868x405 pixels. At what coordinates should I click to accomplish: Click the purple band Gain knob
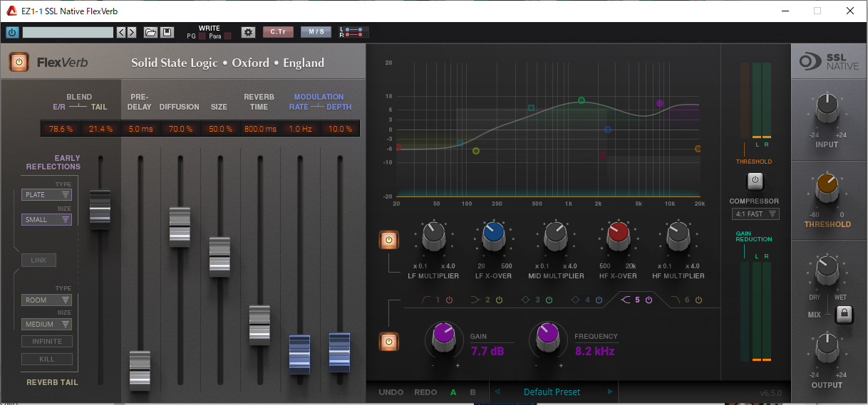(x=444, y=339)
